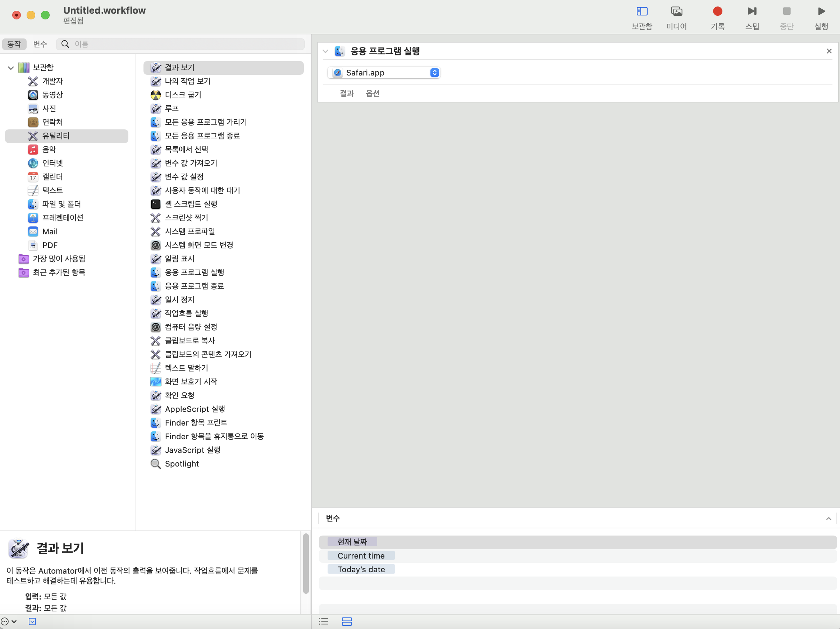Select the 스크린샷 찍기 action icon

(156, 218)
